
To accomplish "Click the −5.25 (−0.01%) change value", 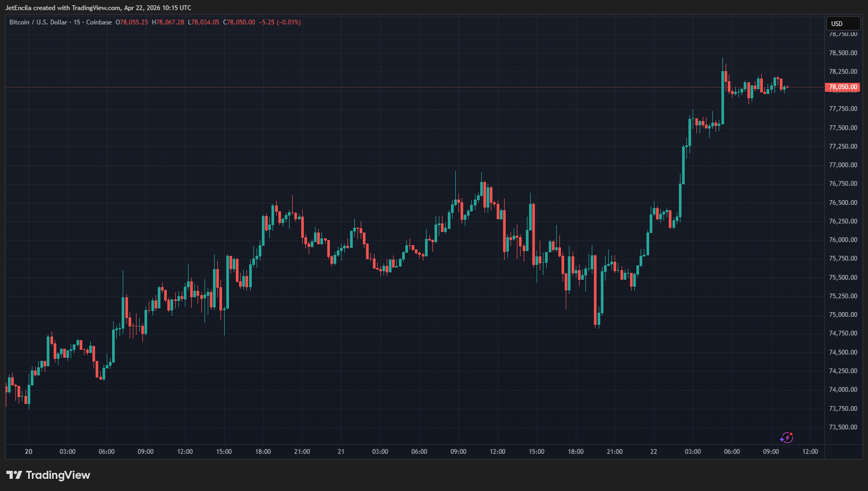I will [x=280, y=22].
